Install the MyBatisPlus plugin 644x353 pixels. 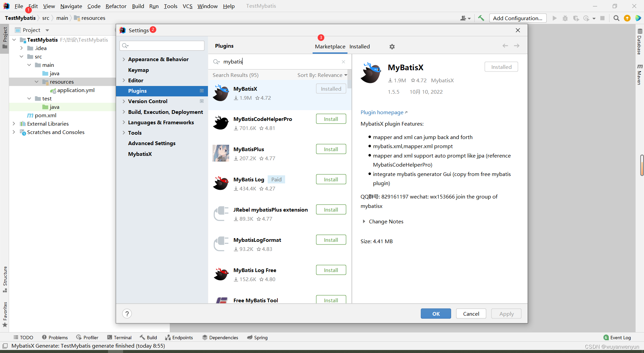click(x=331, y=149)
